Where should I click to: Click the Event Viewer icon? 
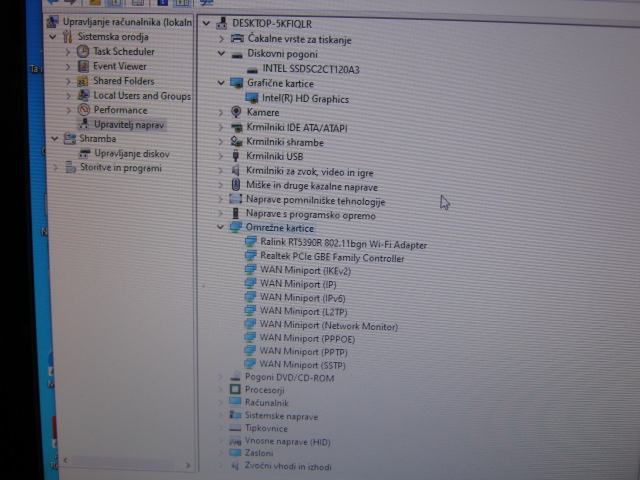(x=83, y=66)
